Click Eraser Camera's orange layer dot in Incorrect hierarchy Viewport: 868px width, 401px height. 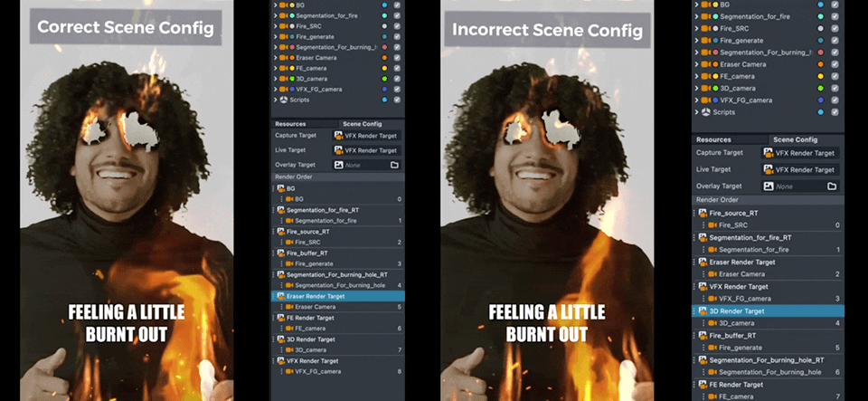click(x=818, y=64)
